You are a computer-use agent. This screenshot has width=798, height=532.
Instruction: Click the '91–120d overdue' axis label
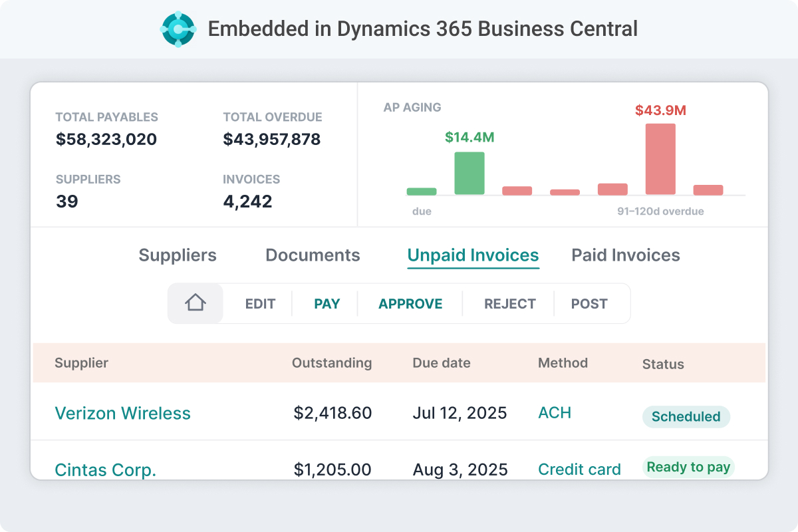(x=660, y=211)
